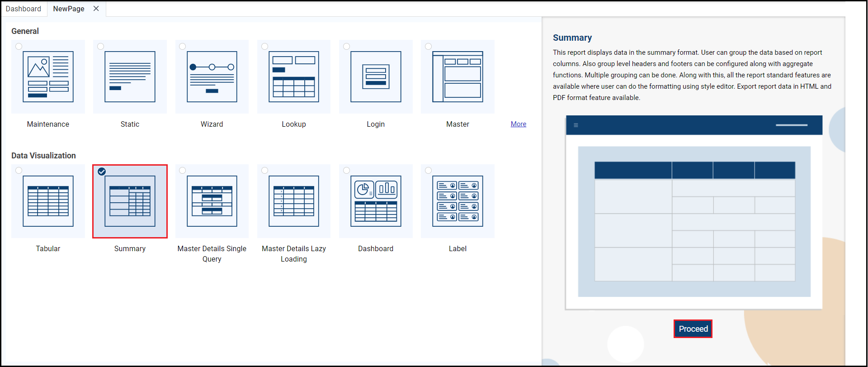The width and height of the screenshot is (868, 367).
Task: Click the 'Maintenance' template label
Action: click(x=48, y=124)
